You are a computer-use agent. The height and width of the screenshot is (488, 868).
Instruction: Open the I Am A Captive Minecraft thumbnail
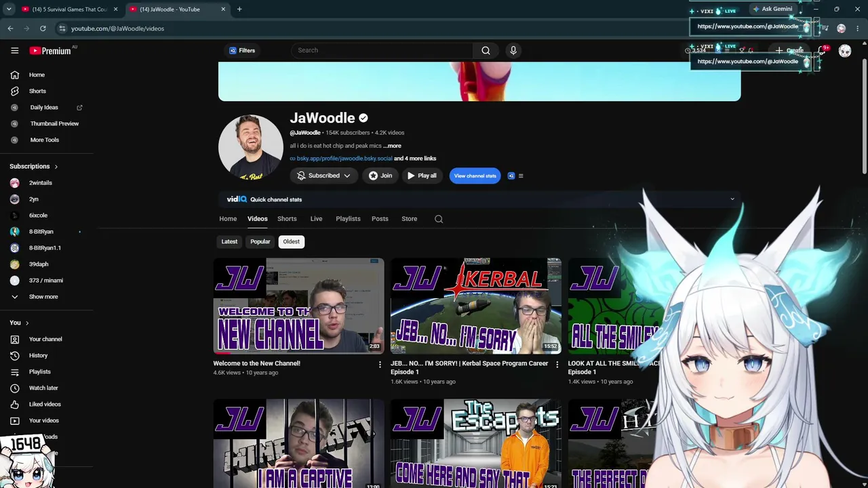(298, 444)
